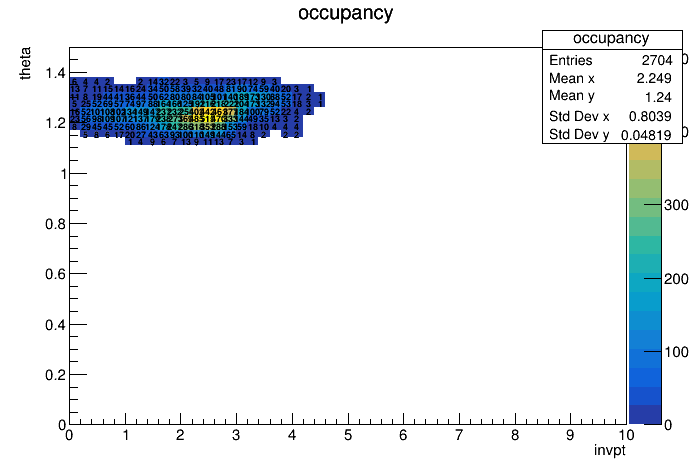Click the y-axis tick label '1.2'
Viewport: 696px width, 472px height.
click(x=55, y=123)
